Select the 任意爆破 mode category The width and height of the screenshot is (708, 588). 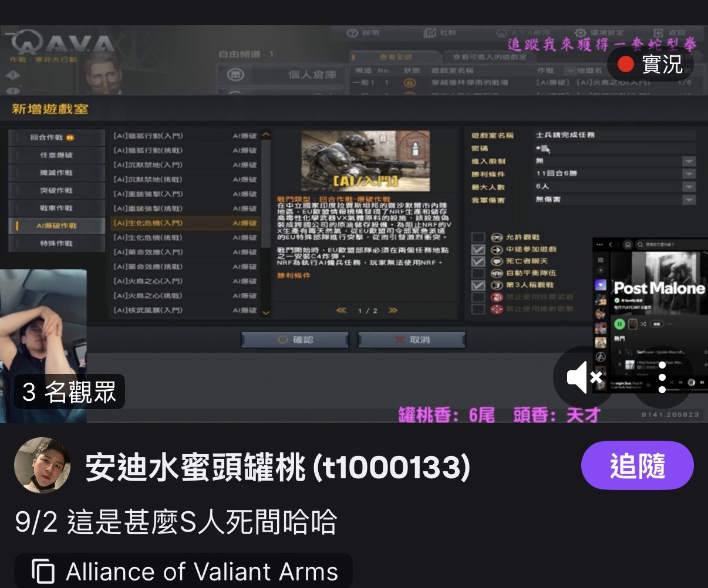pyautogui.click(x=56, y=155)
